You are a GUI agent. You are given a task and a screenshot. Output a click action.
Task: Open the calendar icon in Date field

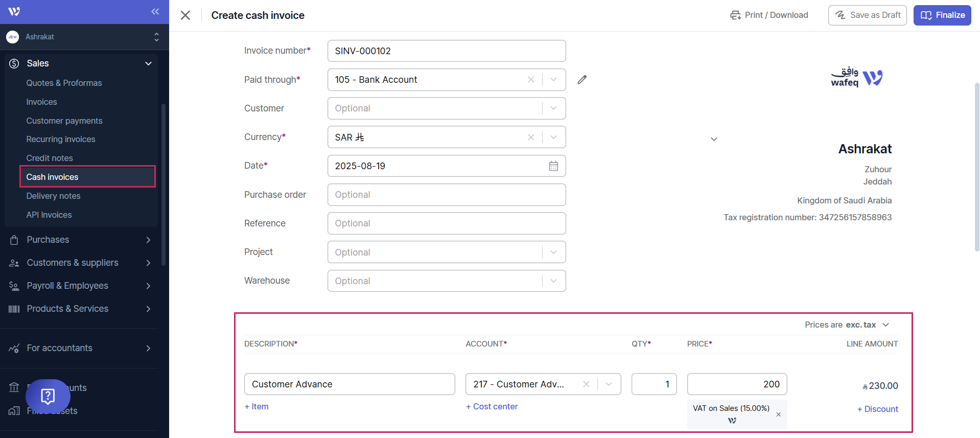[553, 166]
